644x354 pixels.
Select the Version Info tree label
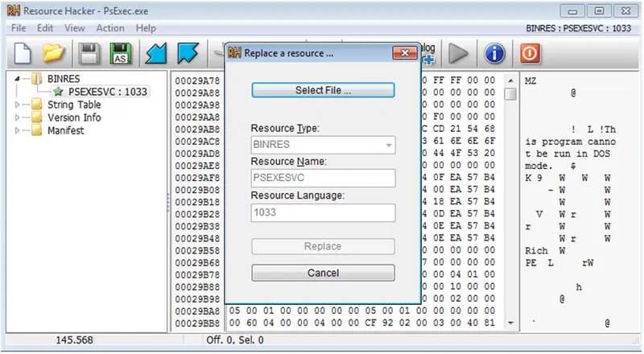74,117
